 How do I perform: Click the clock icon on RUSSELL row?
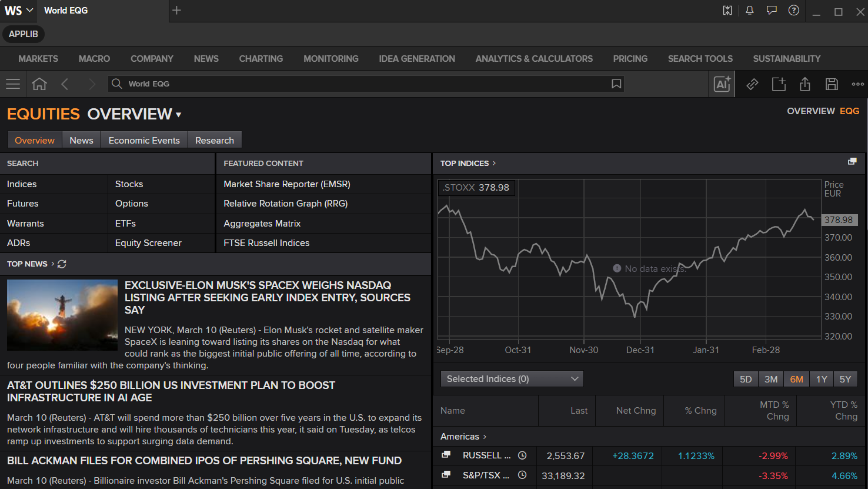tap(522, 455)
